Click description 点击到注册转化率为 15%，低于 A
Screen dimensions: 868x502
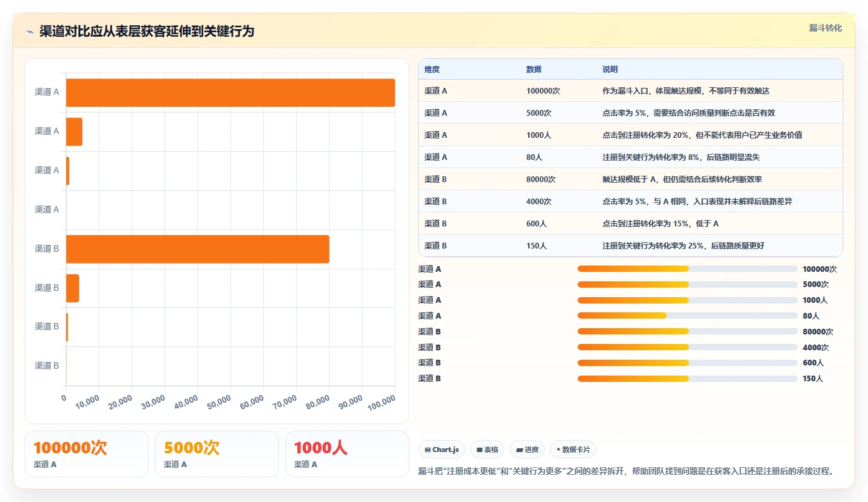tap(660, 224)
